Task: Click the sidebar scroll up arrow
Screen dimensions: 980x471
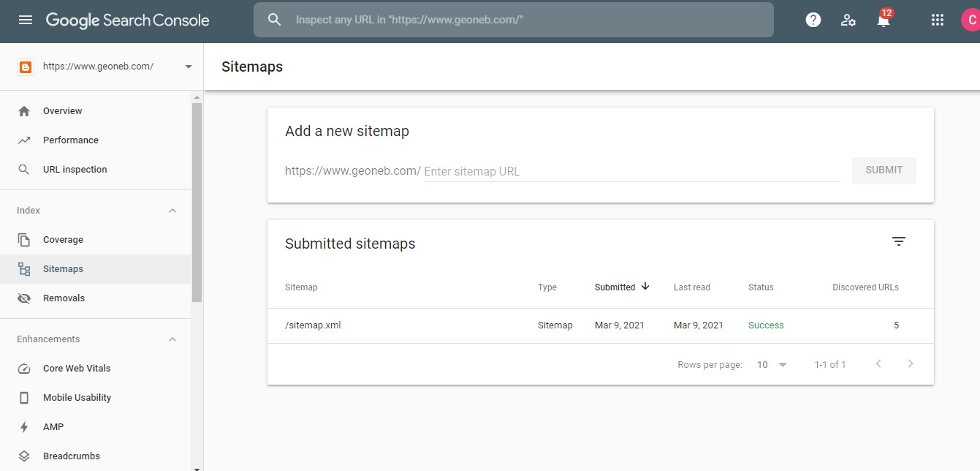Action: click(197, 97)
